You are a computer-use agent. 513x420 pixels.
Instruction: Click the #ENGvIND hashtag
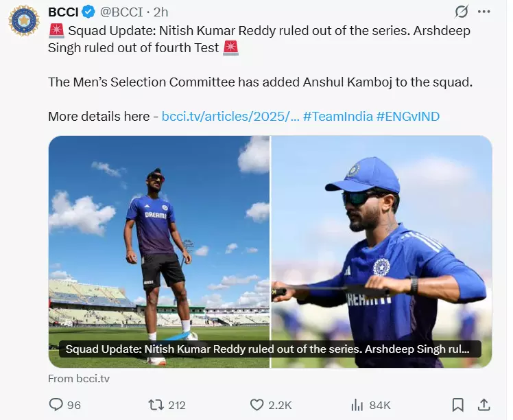(x=408, y=116)
